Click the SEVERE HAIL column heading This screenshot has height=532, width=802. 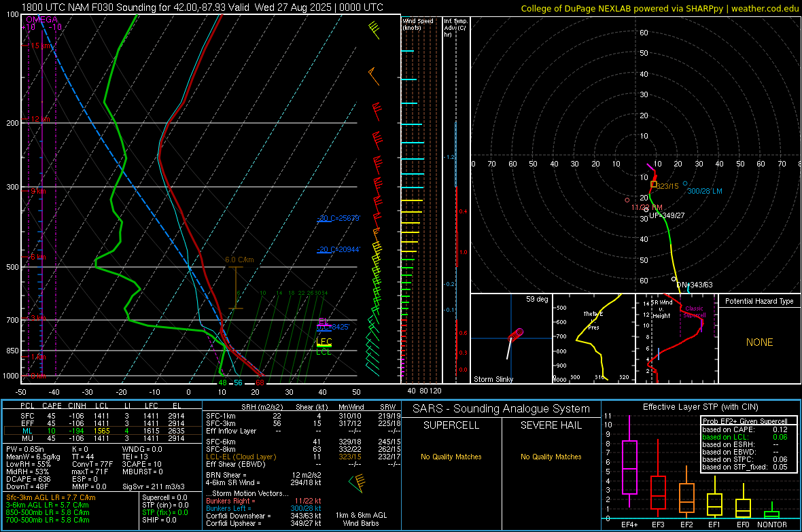click(x=551, y=425)
